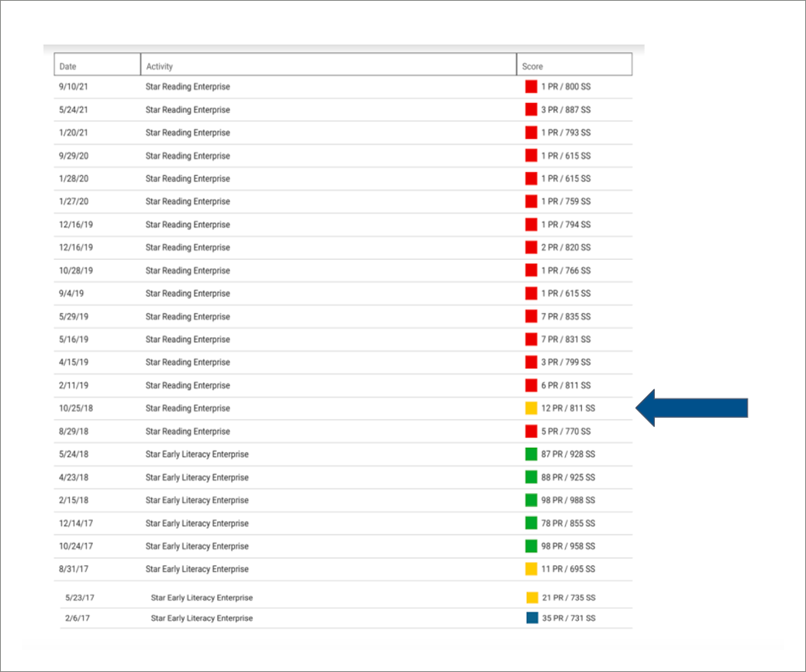
Task: Click the Score column header
Action: 574,64
